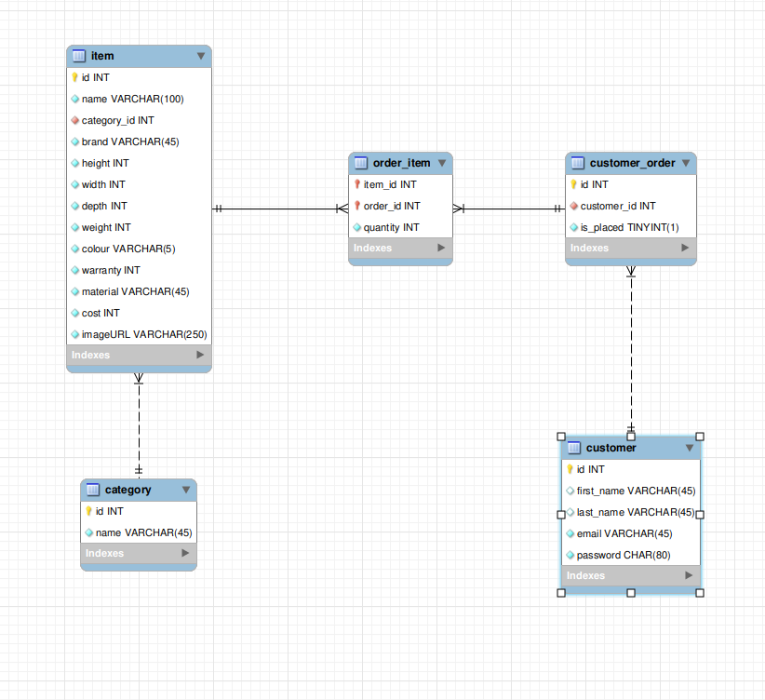
Task: Expand Indexes section of customer_order table
Action: click(x=685, y=248)
